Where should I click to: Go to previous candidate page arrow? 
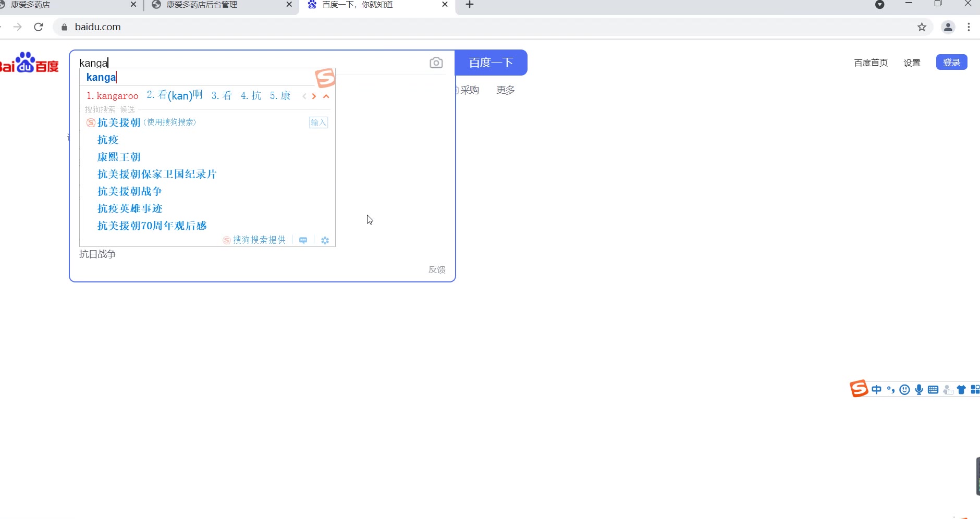[304, 96]
